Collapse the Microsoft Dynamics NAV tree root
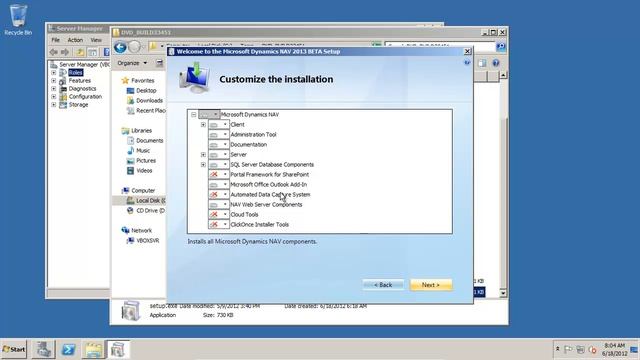 (x=193, y=115)
